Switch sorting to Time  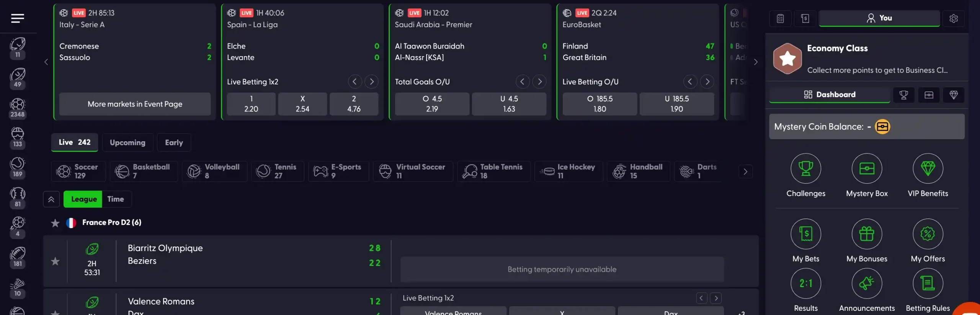click(x=115, y=199)
